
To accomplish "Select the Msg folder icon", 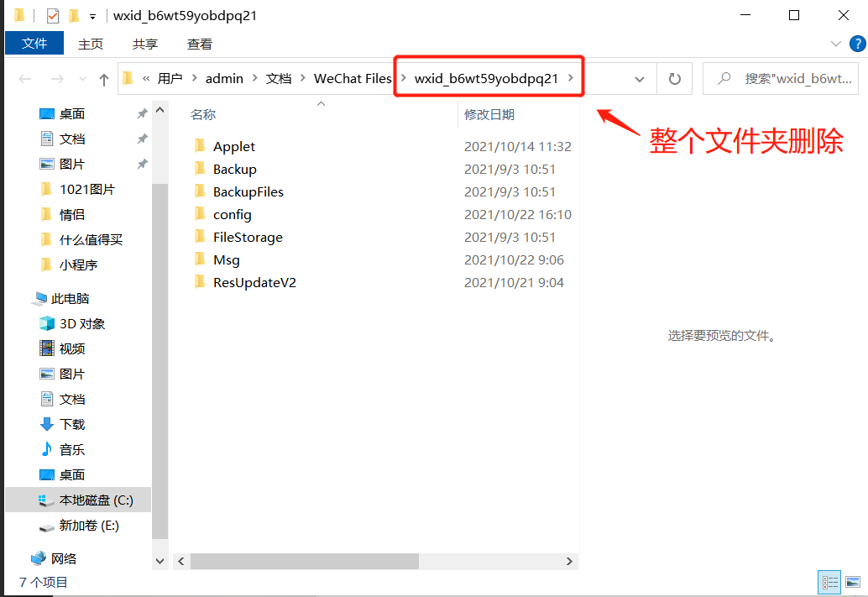I will point(200,259).
